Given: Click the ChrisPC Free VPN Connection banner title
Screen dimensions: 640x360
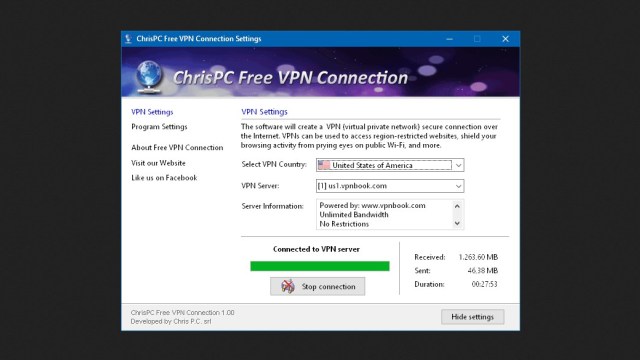Looking at the screenshot, I should (290, 78).
